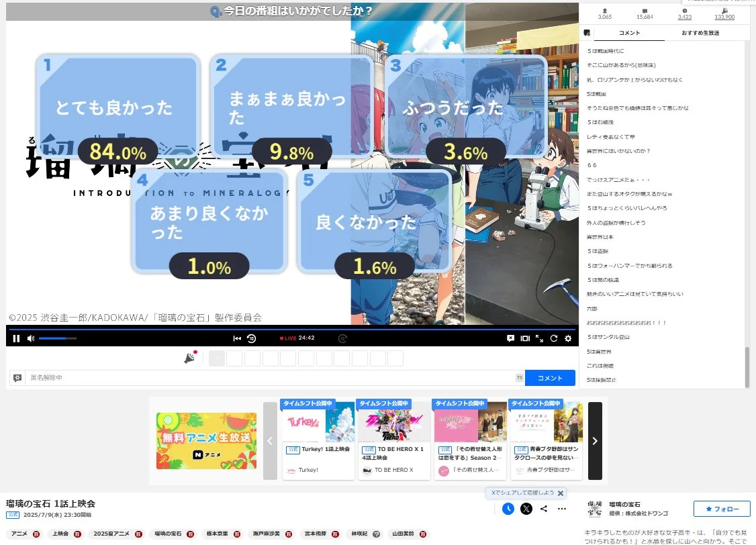Share the broadcast on X

click(x=526, y=509)
